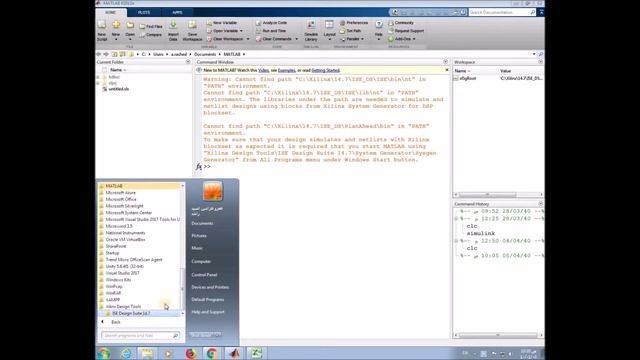Click the back arrow in the folder toolbar
The height and width of the screenshot is (360, 640).
[x=98, y=54]
